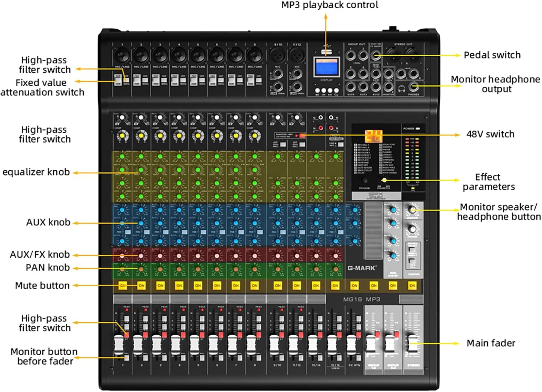Click the FOOT SW pedal switch jack
The width and height of the screenshot is (542, 392).
pos(375,55)
